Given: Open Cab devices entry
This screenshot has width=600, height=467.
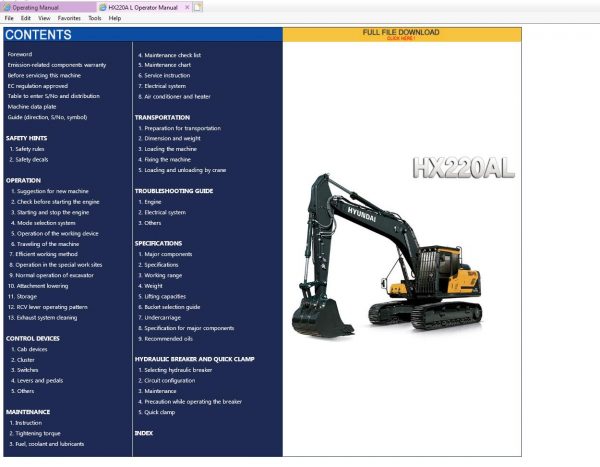Looking at the screenshot, I should 29,349.
